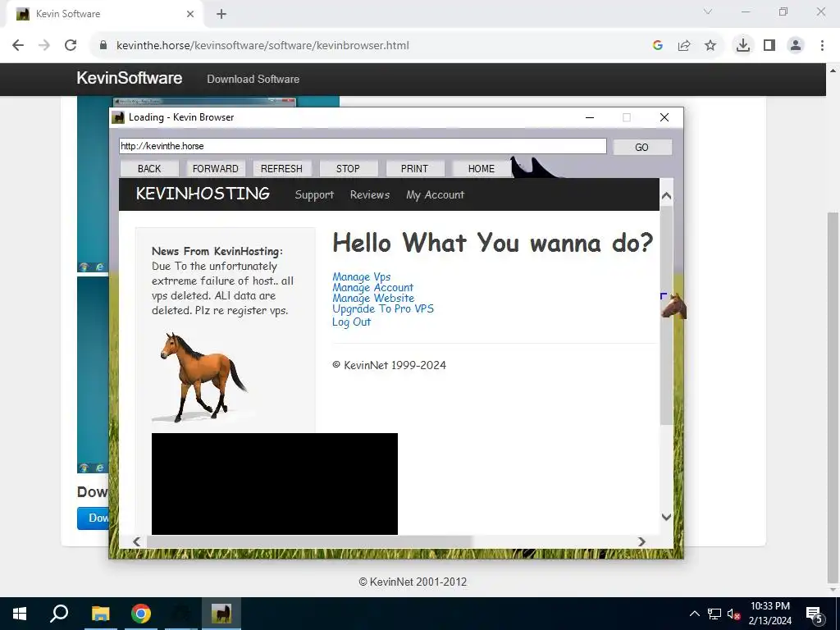Click site lock icon in address bar
840x630 pixels.
(103, 46)
